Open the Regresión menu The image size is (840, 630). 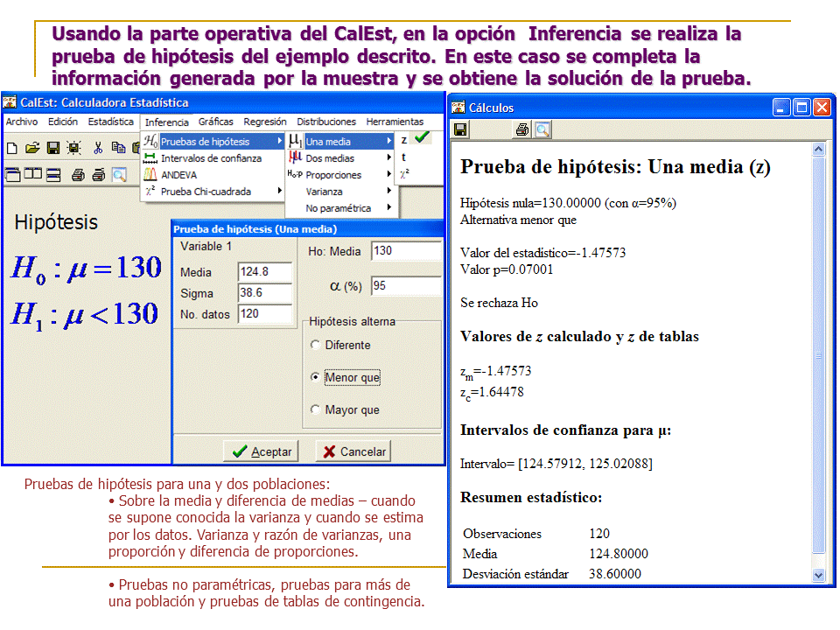(264, 122)
